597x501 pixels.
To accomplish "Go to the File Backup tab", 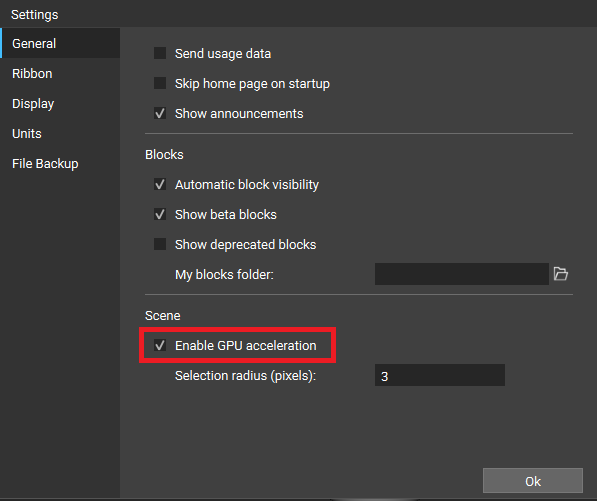I will coord(60,163).
